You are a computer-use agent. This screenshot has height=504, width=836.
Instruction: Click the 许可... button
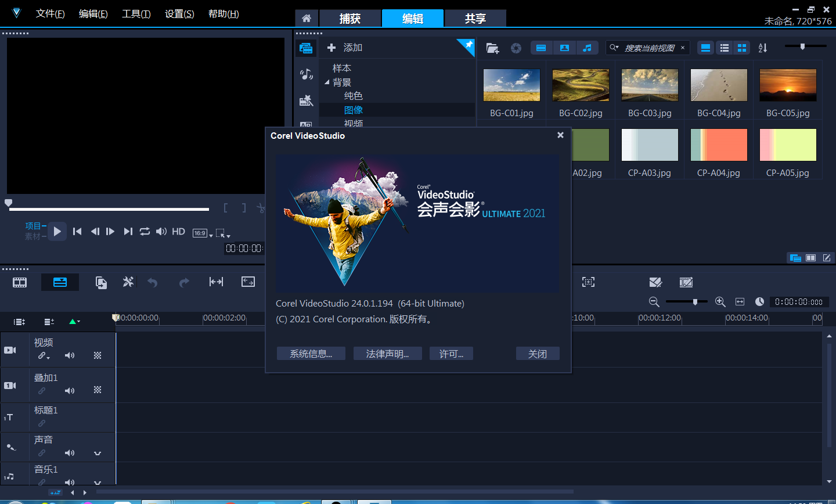coord(451,354)
